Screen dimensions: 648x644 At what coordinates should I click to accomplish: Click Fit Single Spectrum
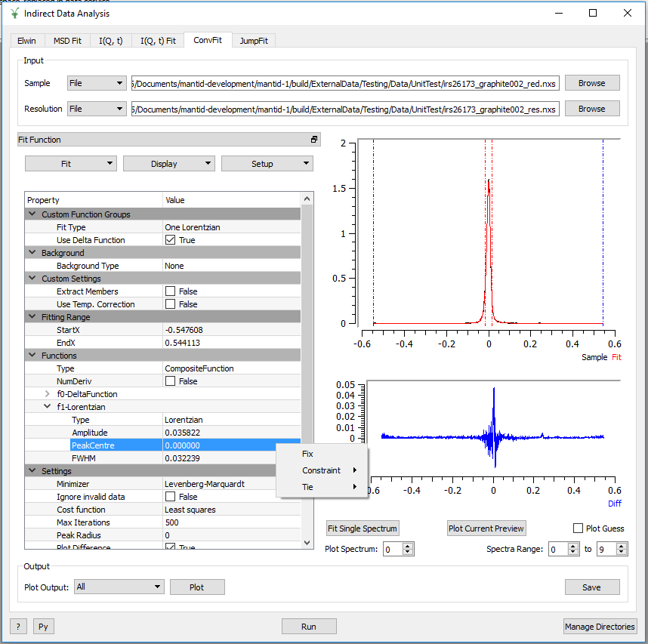[x=363, y=528]
